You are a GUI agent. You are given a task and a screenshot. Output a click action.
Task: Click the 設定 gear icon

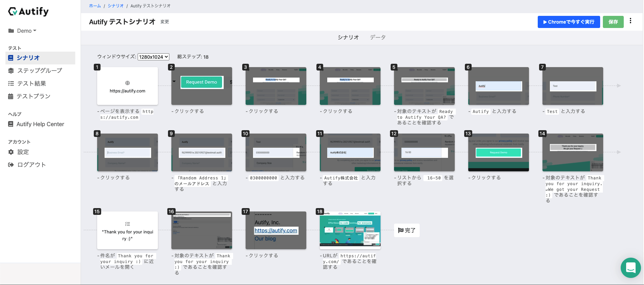tap(11, 152)
